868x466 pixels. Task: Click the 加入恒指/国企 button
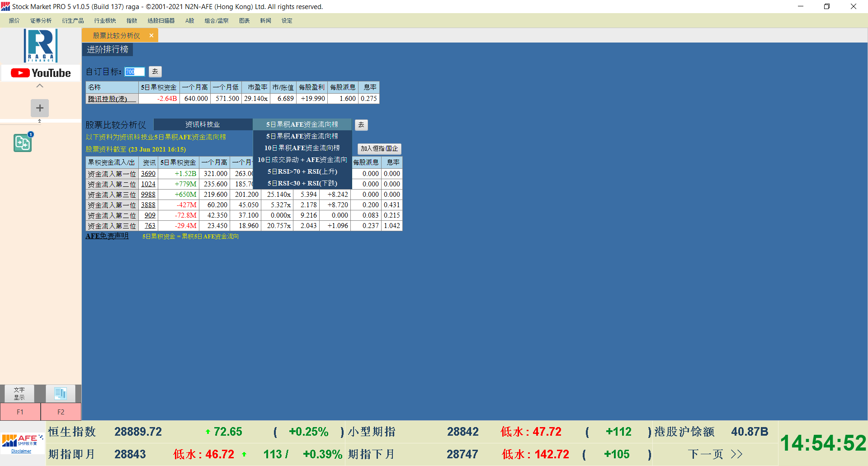click(x=379, y=148)
